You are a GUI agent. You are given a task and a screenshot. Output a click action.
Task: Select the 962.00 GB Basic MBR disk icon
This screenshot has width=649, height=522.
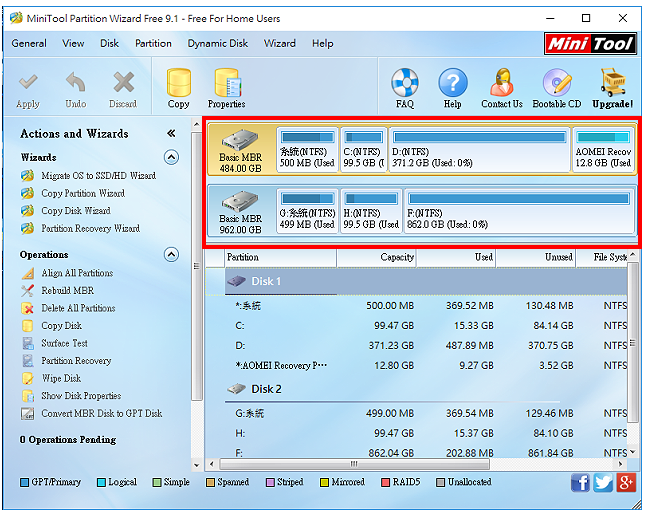pyautogui.click(x=240, y=201)
